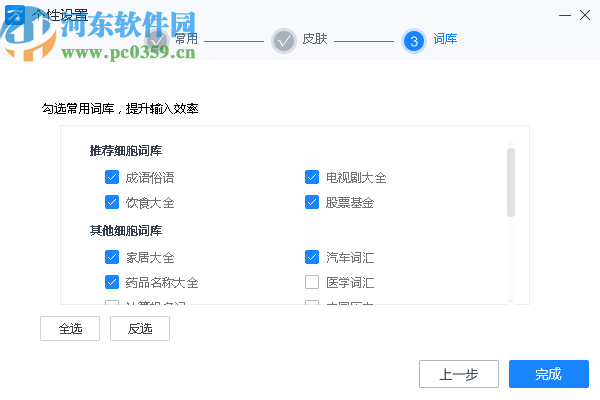Viewport: 600px width, 400px height.
Task: Click the 勾选常用词库，提升输入效率 text
Action: click(x=120, y=109)
